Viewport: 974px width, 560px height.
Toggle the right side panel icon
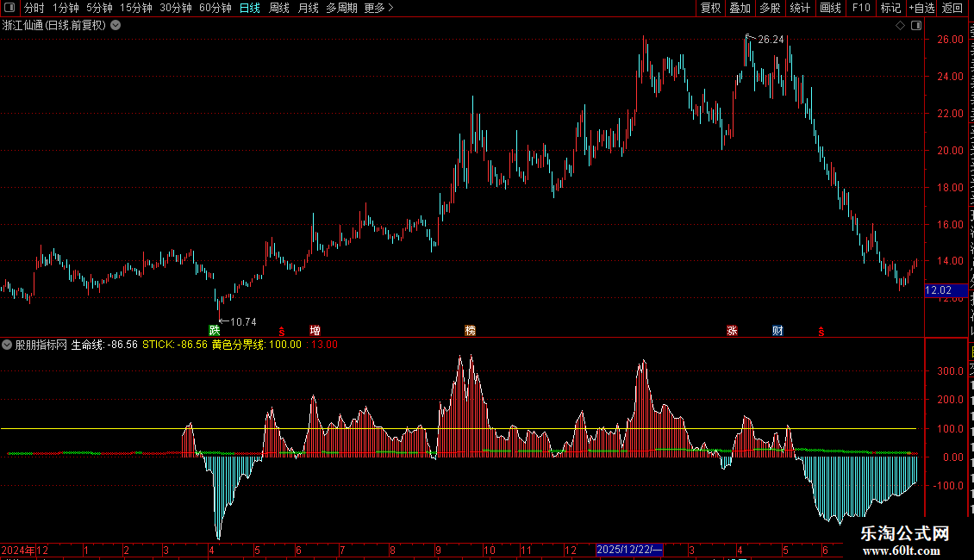click(916, 26)
